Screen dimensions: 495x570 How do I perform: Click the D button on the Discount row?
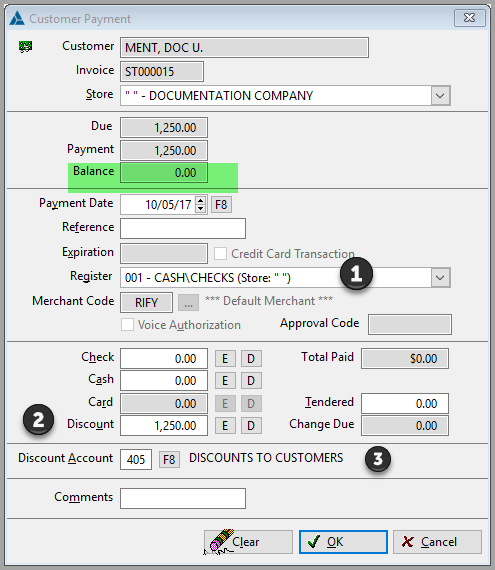[251, 426]
